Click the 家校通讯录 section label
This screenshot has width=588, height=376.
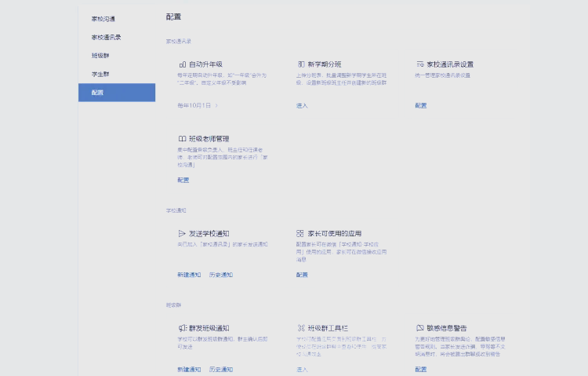tap(179, 42)
